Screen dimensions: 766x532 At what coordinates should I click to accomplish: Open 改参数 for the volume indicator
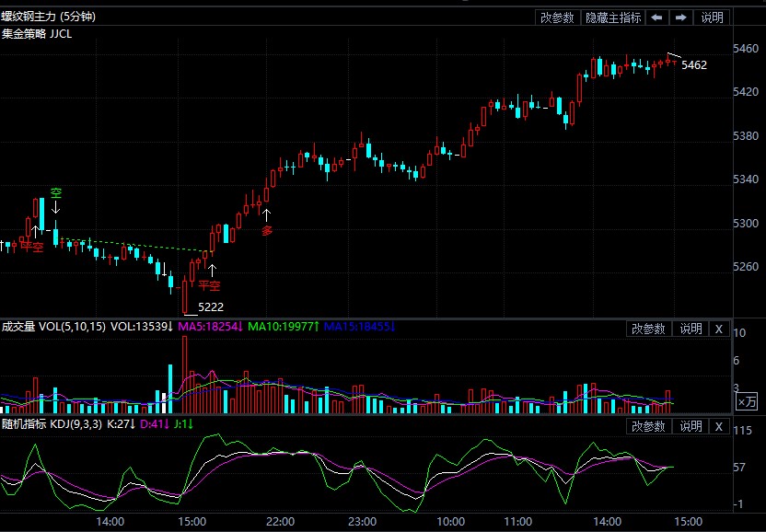(x=649, y=329)
